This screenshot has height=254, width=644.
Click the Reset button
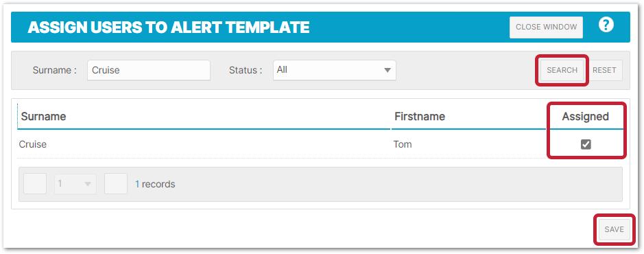604,70
